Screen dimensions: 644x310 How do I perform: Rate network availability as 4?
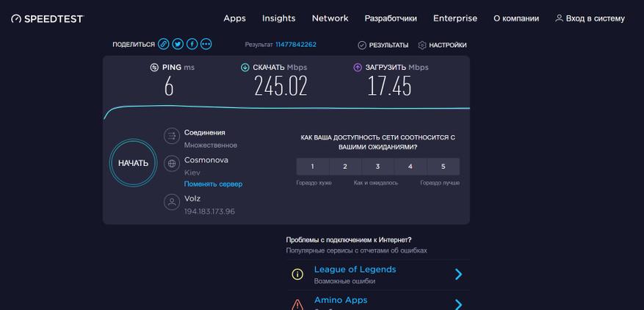pyautogui.click(x=410, y=167)
